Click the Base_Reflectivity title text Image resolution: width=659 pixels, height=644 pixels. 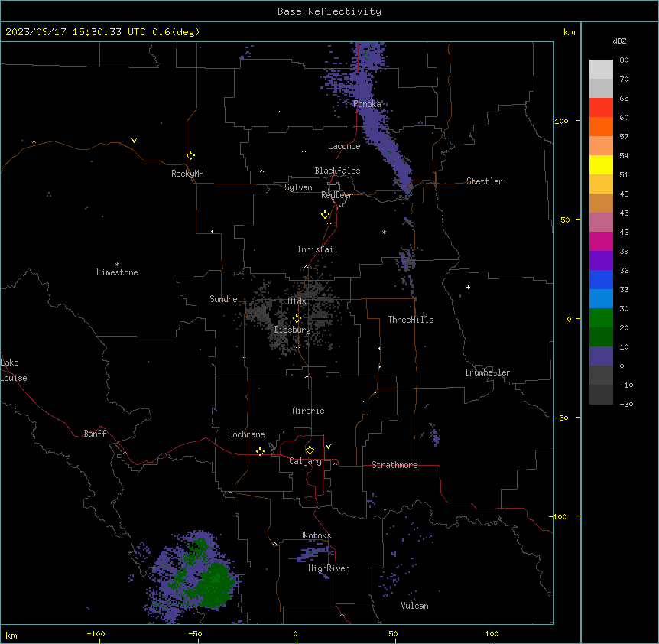(329, 11)
